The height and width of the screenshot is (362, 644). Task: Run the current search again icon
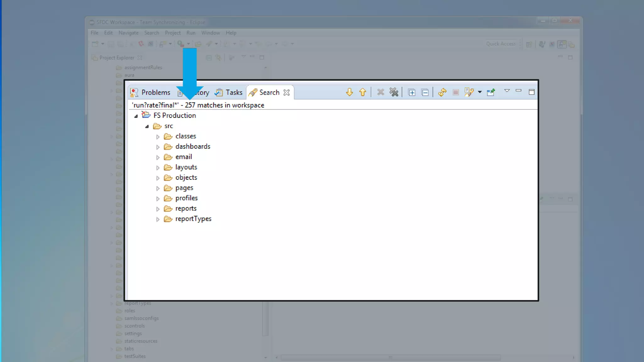442,92
